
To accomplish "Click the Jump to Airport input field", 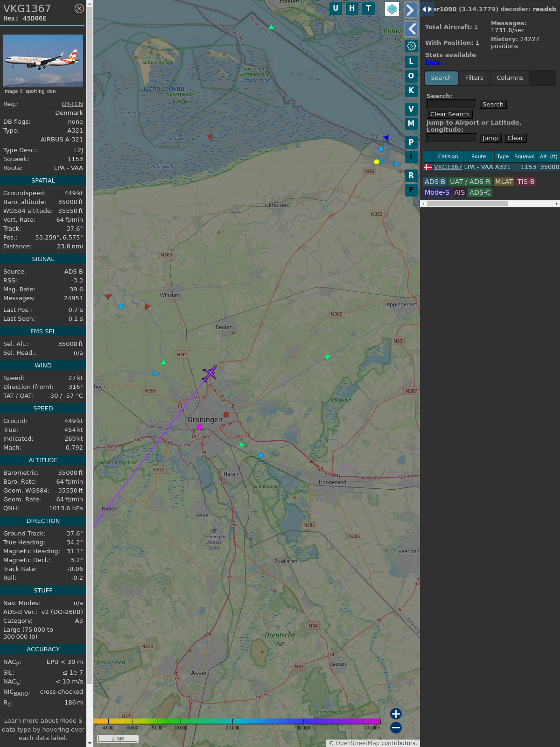I will click(x=451, y=138).
